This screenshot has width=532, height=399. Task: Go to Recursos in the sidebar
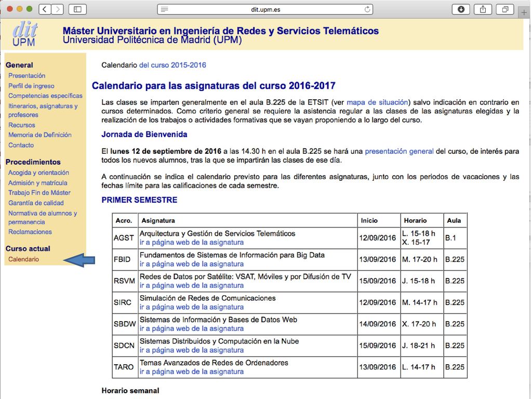coord(22,125)
